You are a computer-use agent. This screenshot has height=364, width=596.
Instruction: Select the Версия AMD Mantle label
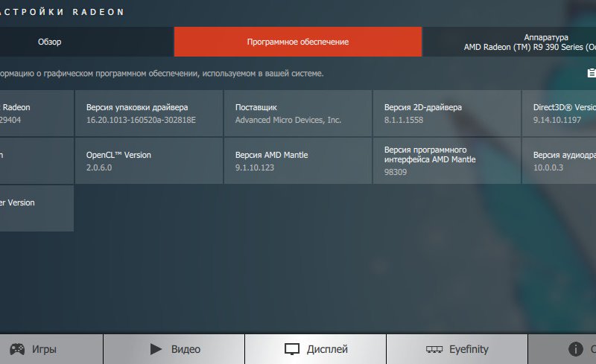pos(271,155)
